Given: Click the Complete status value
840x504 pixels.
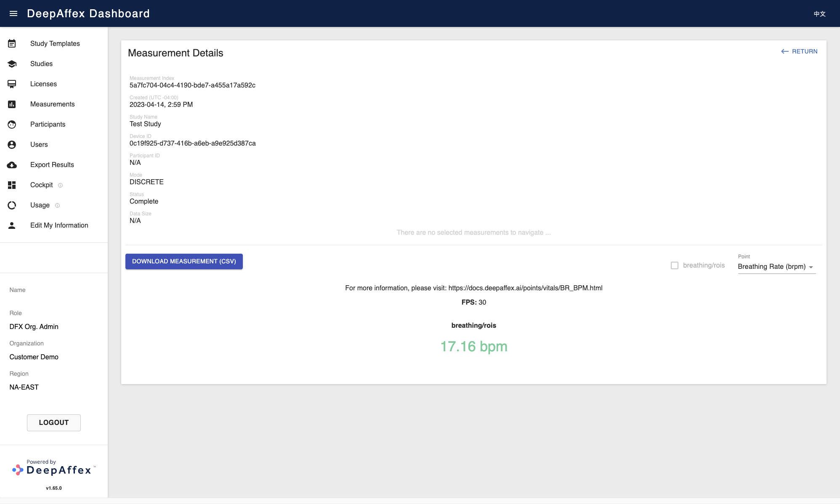Looking at the screenshot, I should click(144, 201).
